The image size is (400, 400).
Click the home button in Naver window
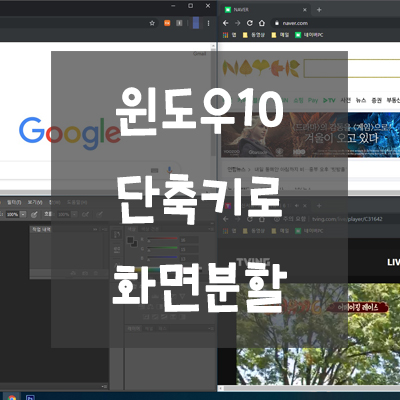pyautogui.click(x=262, y=23)
